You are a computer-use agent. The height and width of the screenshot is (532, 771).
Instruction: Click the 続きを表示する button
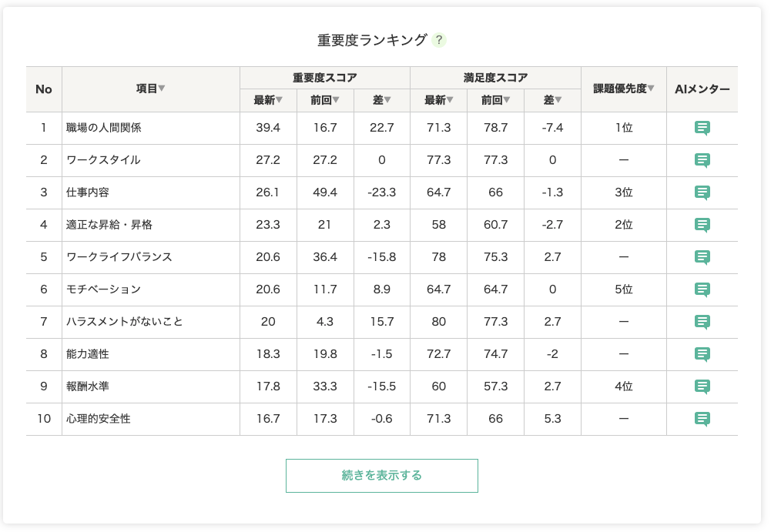[x=382, y=476]
